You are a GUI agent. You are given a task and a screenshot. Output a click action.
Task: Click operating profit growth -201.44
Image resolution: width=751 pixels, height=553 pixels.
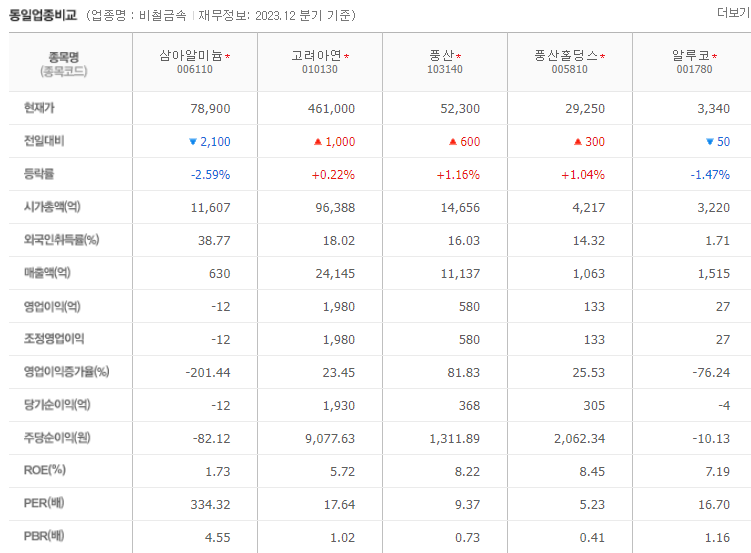[208, 373]
